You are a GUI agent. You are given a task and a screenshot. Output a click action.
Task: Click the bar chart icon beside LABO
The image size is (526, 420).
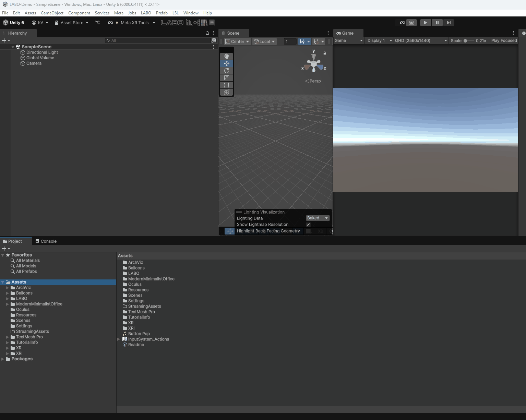point(189,23)
